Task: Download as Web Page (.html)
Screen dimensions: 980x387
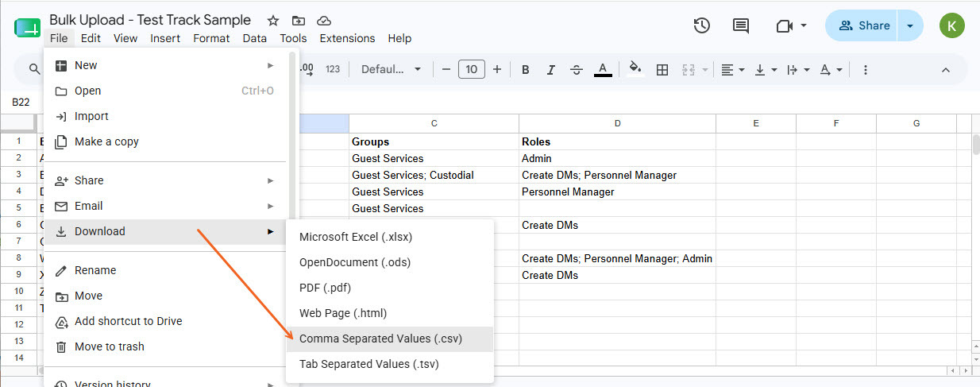Action: tap(390, 313)
